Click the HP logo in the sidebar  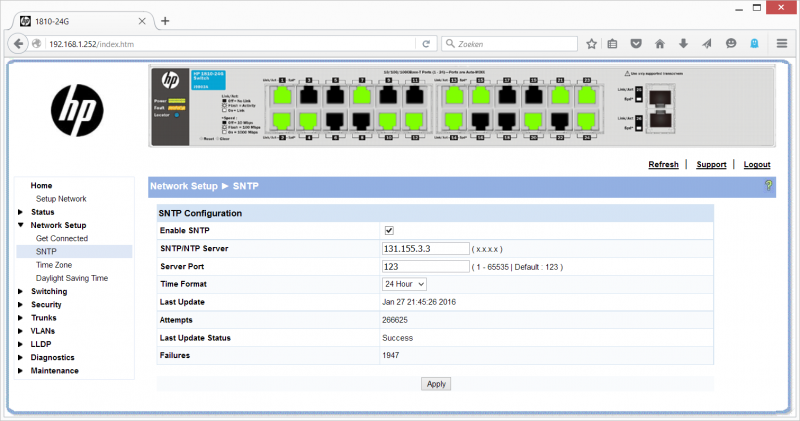tap(76, 106)
